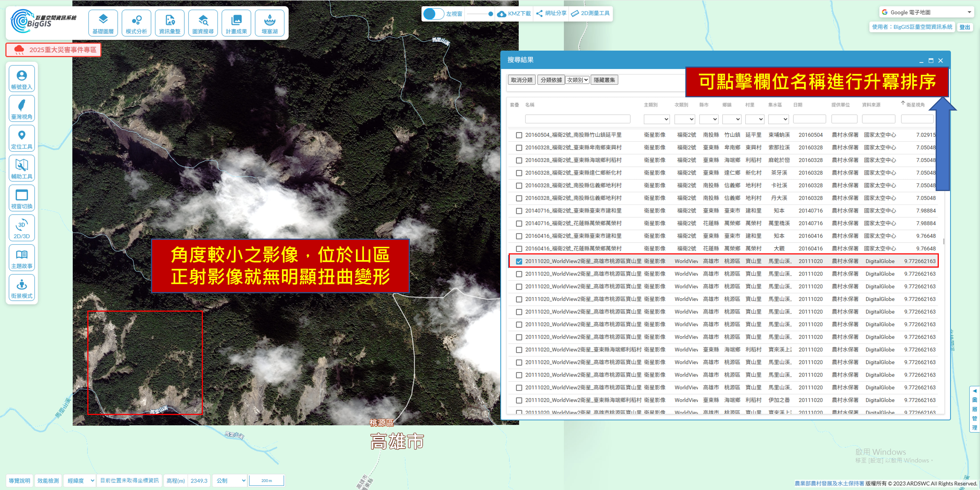Viewport: 980px width, 490px height.
Task: Click the 取消分類 button
Action: click(522, 80)
